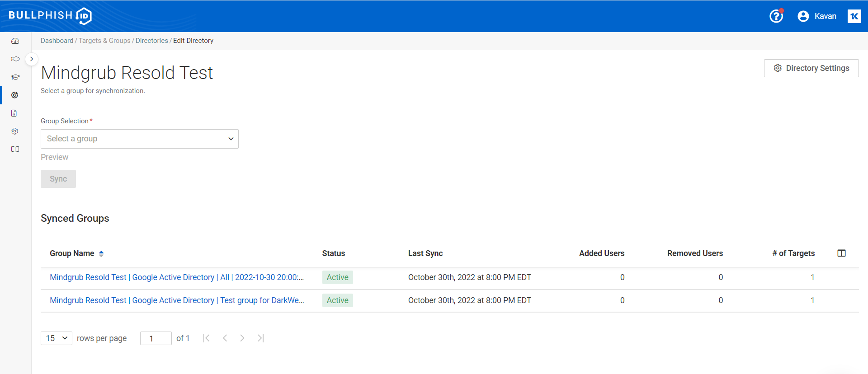Click the Mindgrub Resold Test page title
Viewport: 868px width, 374px height.
point(127,73)
